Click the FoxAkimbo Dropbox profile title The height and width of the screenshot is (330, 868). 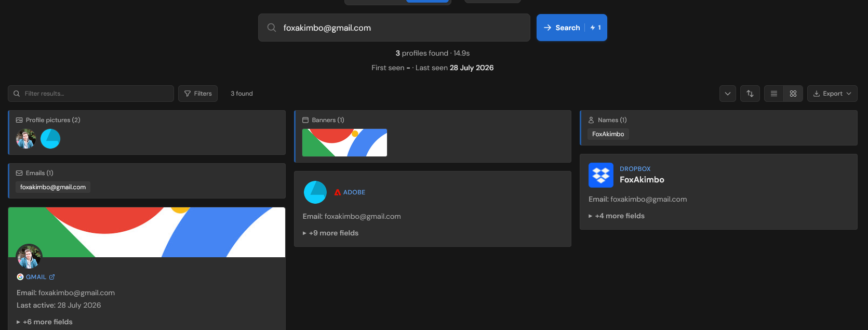(x=642, y=180)
